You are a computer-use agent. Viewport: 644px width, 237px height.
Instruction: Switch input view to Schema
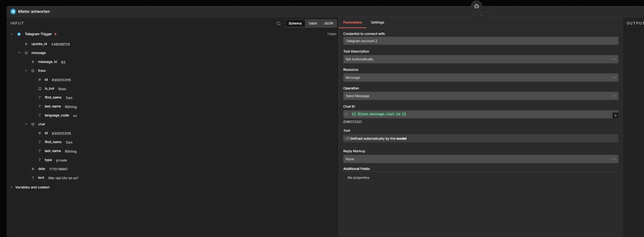pos(295,23)
